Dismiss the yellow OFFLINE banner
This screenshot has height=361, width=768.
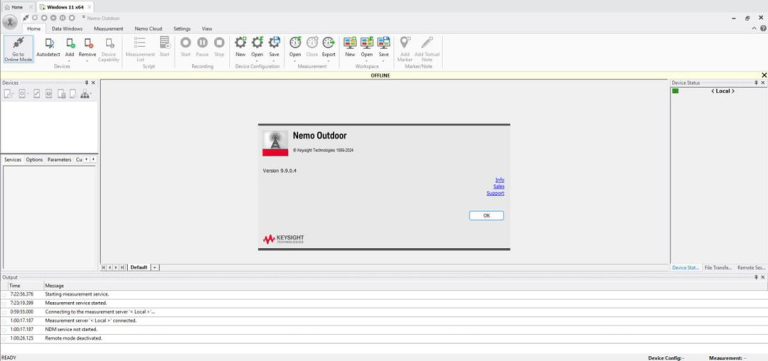pos(764,75)
